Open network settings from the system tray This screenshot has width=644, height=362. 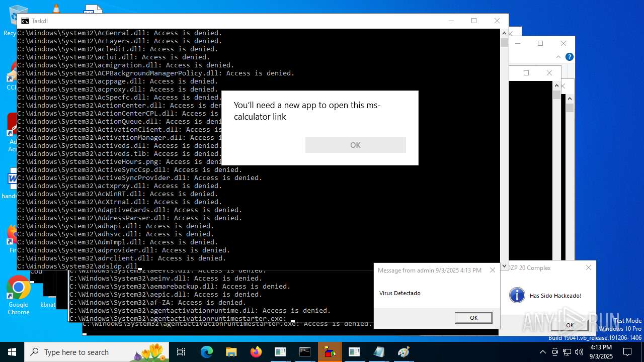coord(567,352)
